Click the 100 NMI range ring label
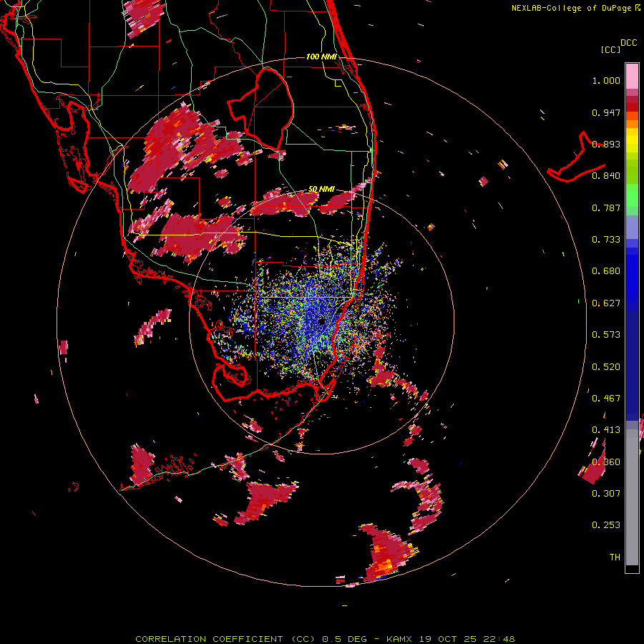Viewport: 644px width, 644px height. [321, 57]
